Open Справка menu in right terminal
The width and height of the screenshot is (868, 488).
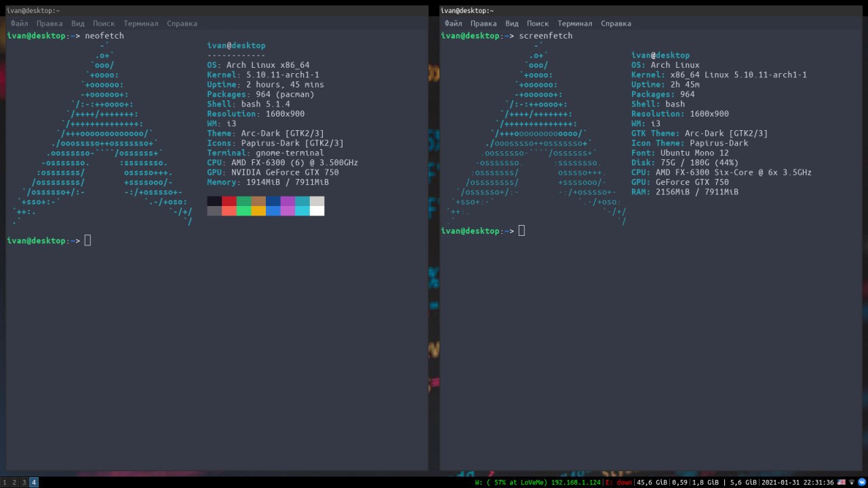coord(616,23)
